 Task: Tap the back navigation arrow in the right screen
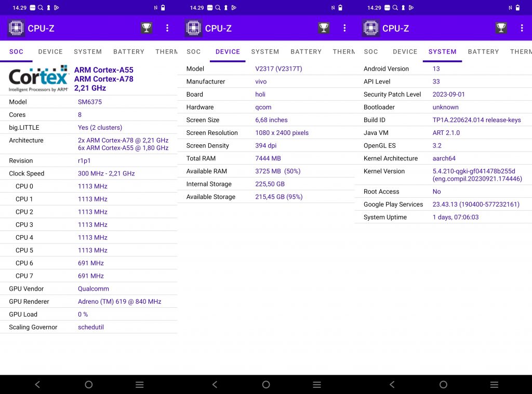[x=392, y=385]
